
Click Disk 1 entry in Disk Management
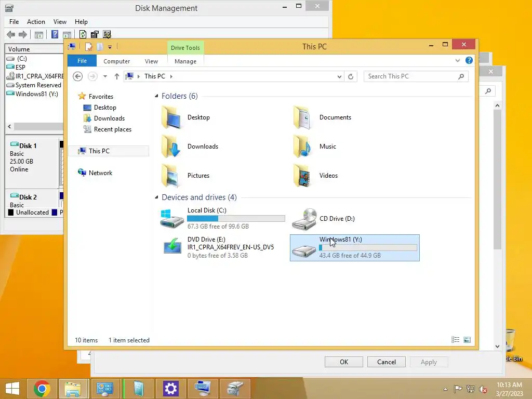[x=32, y=162]
